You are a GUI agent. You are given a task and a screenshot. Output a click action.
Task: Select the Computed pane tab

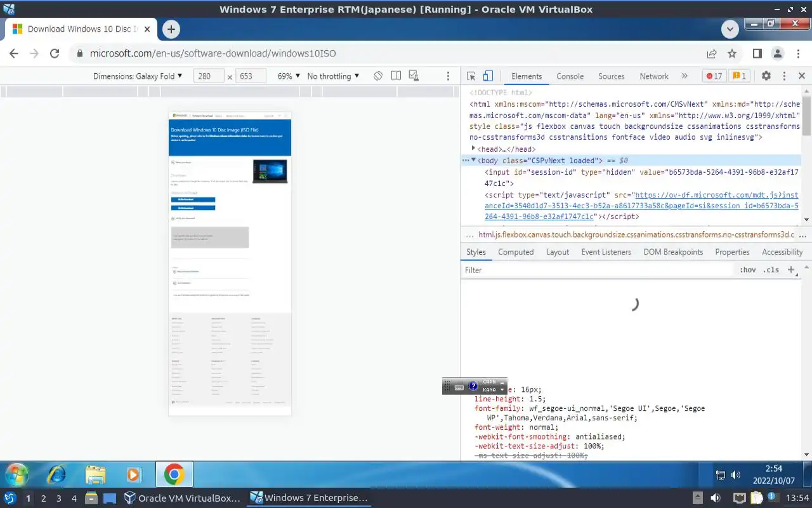coord(516,252)
